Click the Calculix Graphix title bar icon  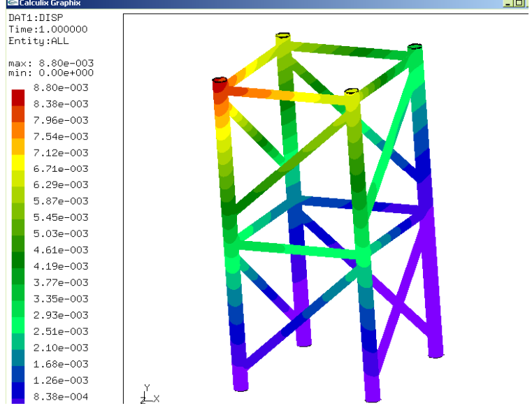pos(13,3)
